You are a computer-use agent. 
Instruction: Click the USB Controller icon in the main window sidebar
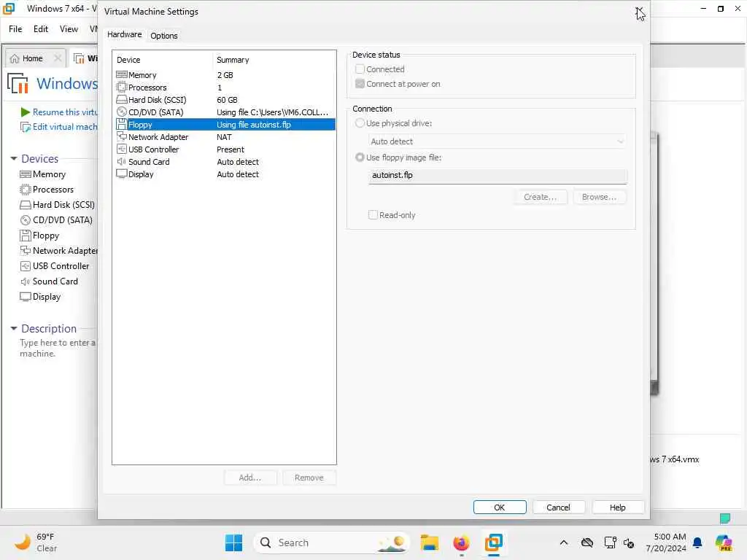26,265
